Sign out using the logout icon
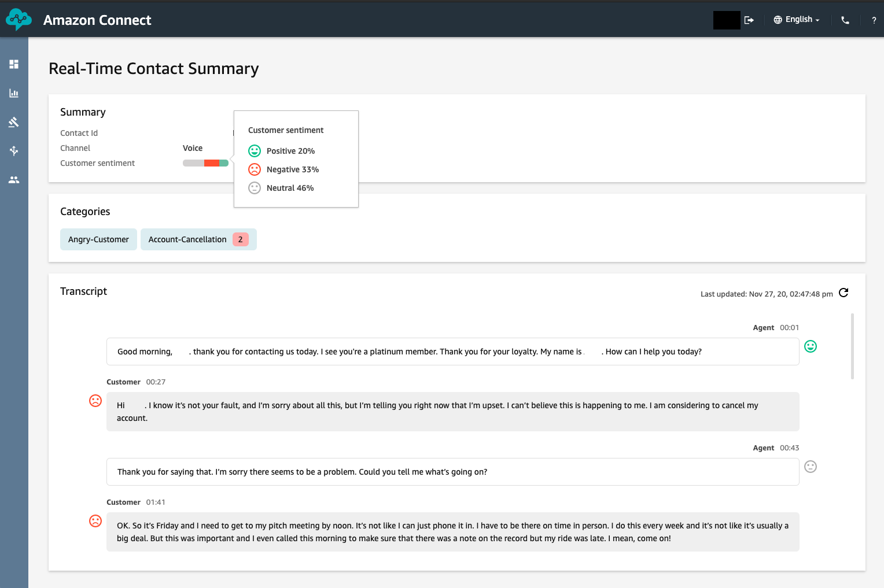The width and height of the screenshot is (884, 588). (749, 20)
